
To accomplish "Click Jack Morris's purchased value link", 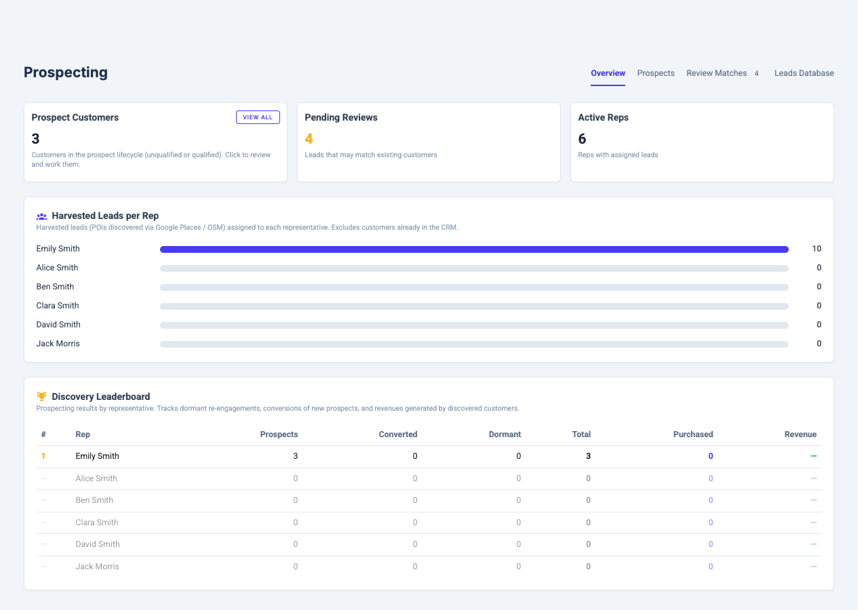I will [711, 567].
